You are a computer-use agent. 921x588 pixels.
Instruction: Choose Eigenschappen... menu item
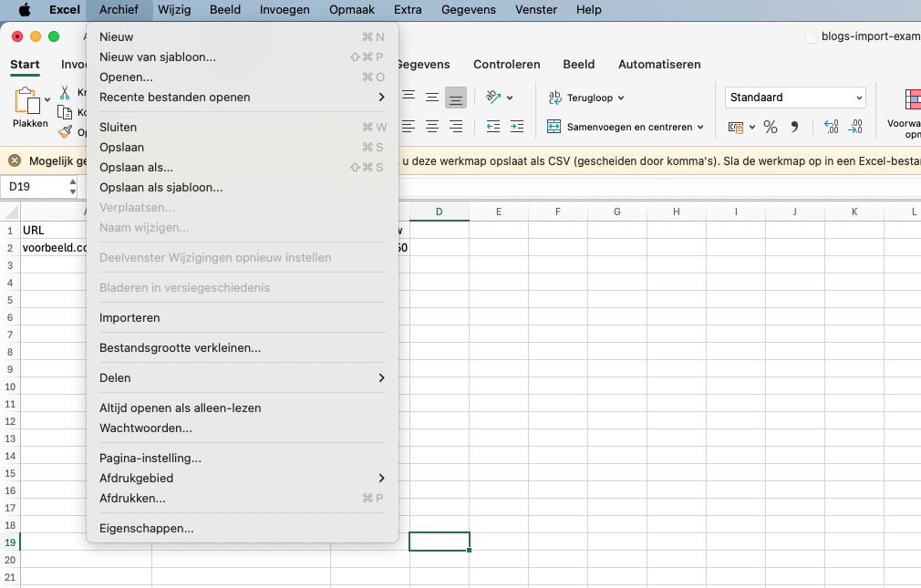click(x=242, y=528)
